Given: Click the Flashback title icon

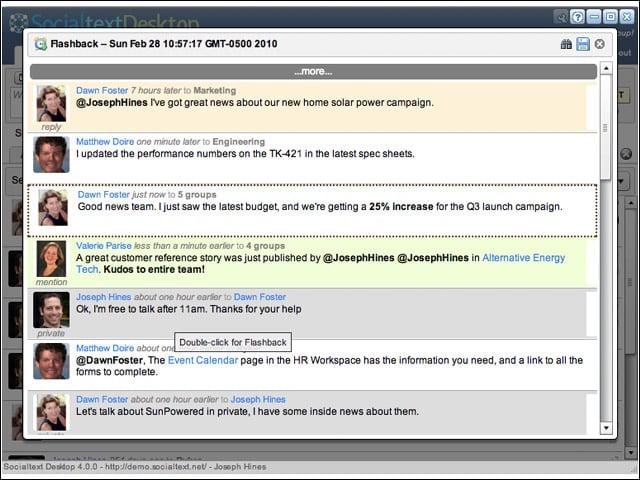Looking at the screenshot, I should (x=41, y=44).
